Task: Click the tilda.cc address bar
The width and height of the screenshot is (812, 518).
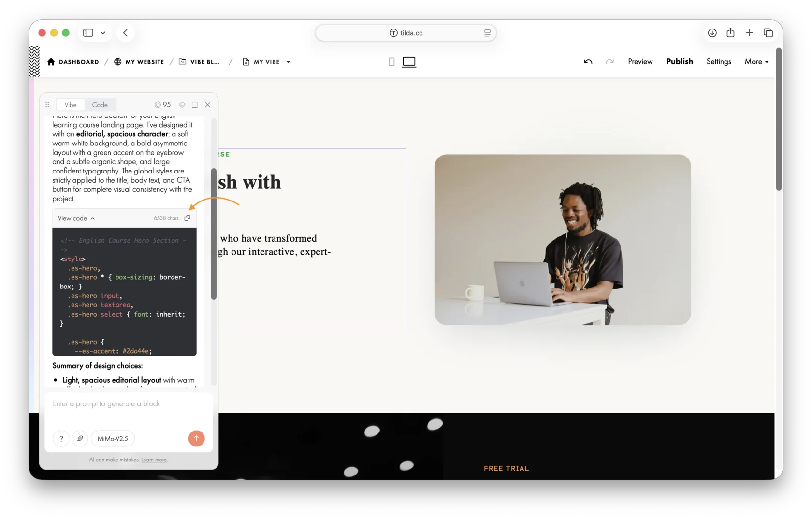Action: [x=406, y=33]
